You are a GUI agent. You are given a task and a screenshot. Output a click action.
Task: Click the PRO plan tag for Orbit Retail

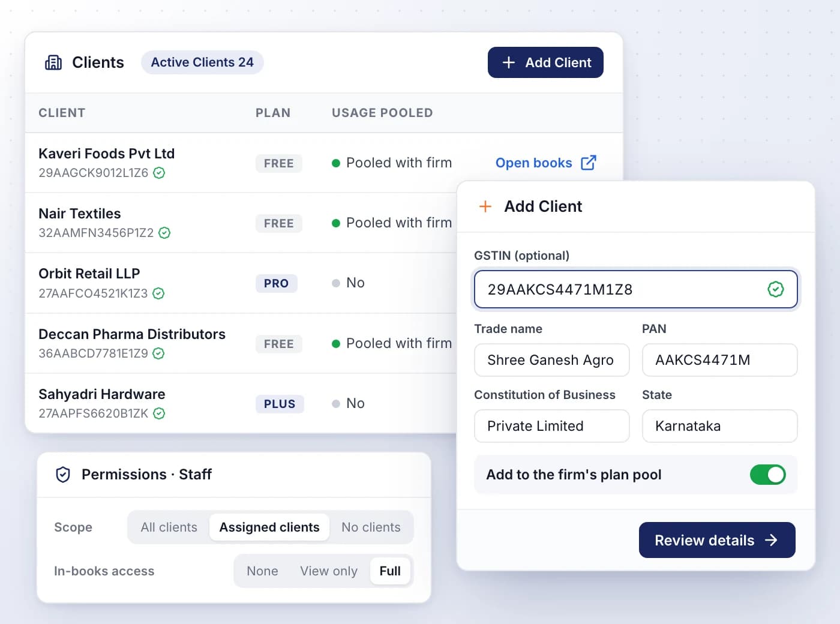277,283
